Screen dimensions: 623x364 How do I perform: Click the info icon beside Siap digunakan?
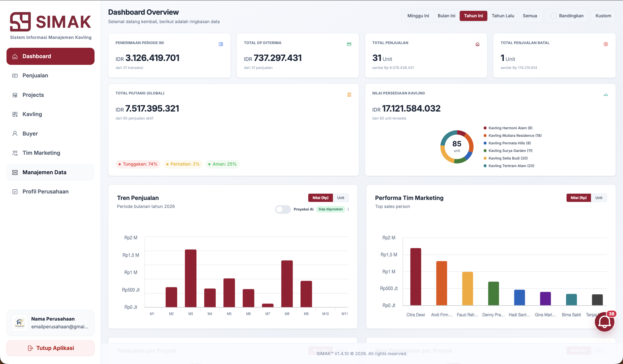coord(348,209)
